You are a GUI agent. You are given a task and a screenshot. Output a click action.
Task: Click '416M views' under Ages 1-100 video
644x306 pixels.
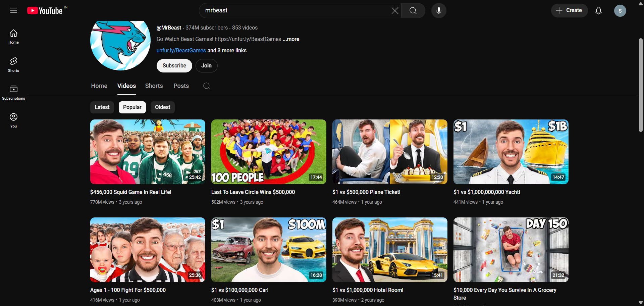[x=102, y=300]
